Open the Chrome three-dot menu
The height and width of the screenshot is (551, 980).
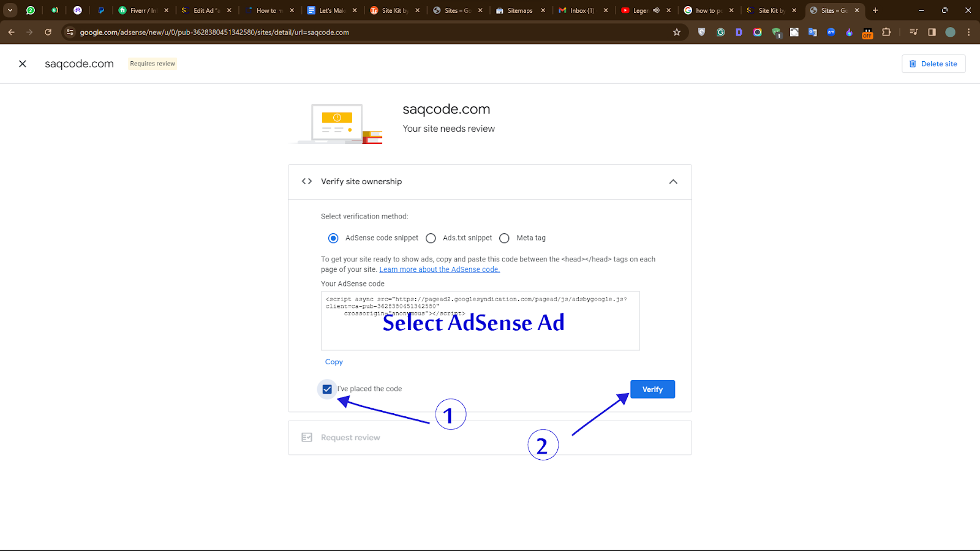[968, 32]
